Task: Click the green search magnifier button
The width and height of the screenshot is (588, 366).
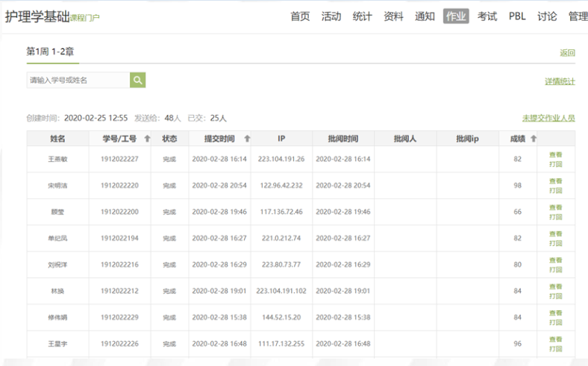Action: 137,80
